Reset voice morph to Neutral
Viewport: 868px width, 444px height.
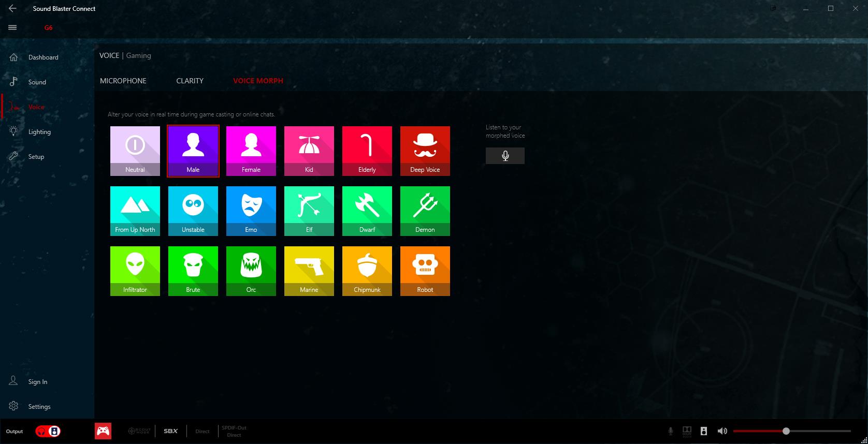(x=135, y=151)
